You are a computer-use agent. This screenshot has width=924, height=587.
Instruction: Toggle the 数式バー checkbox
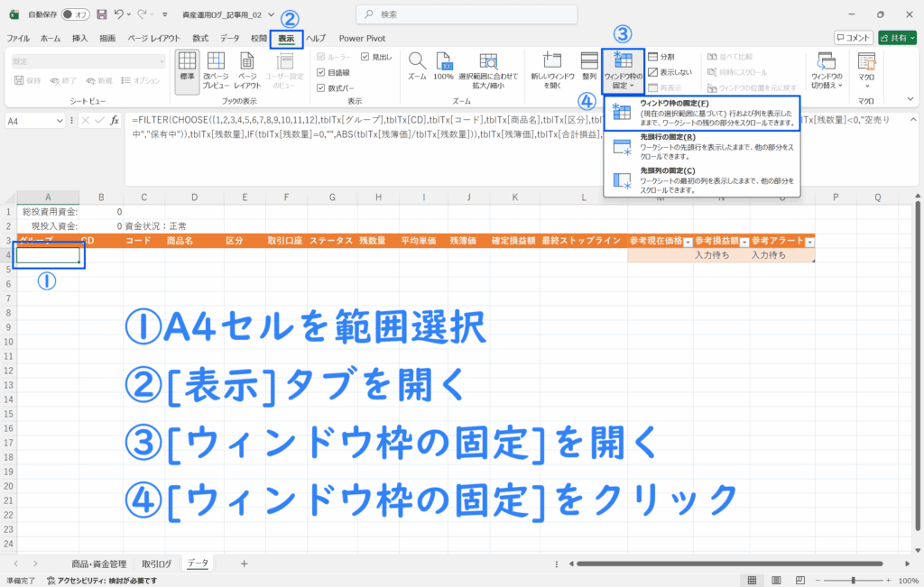[x=321, y=87]
